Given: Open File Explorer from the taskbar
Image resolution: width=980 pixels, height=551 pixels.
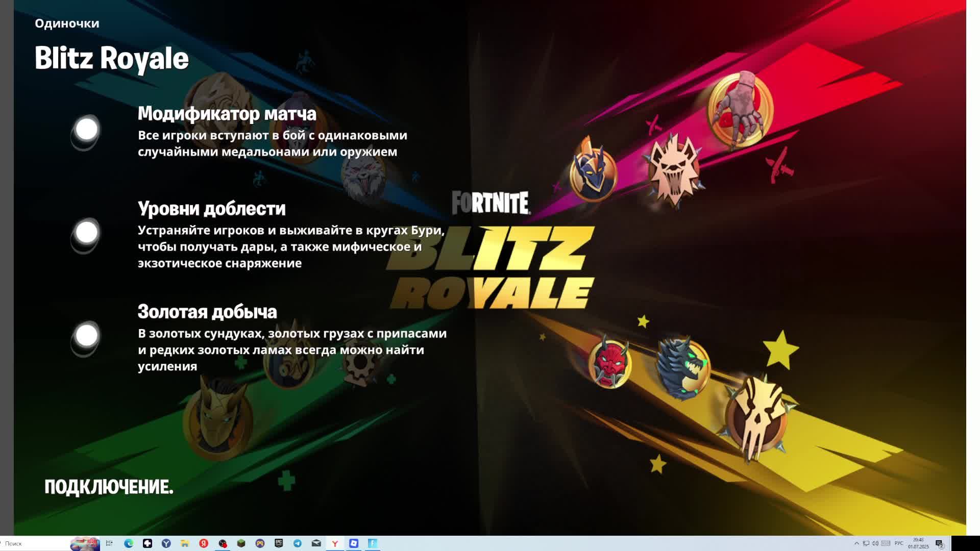Looking at the screenshot, I should pos(185,543).
